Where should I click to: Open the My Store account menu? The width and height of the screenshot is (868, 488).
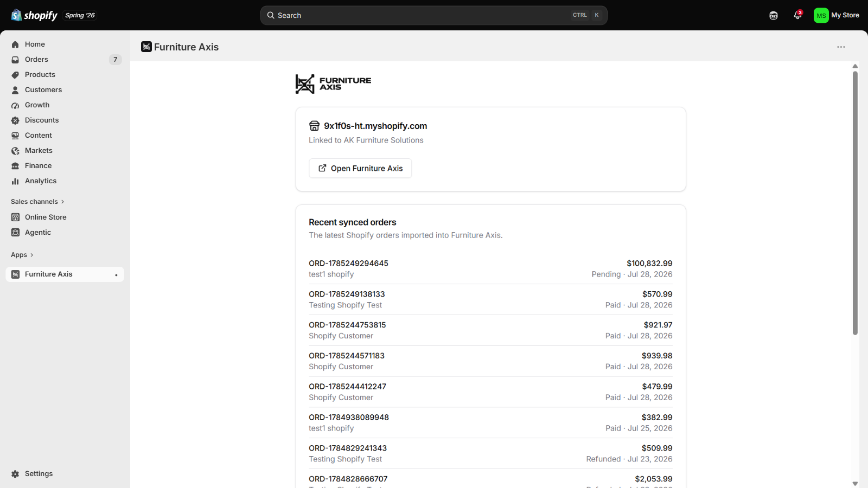[837, 15]
